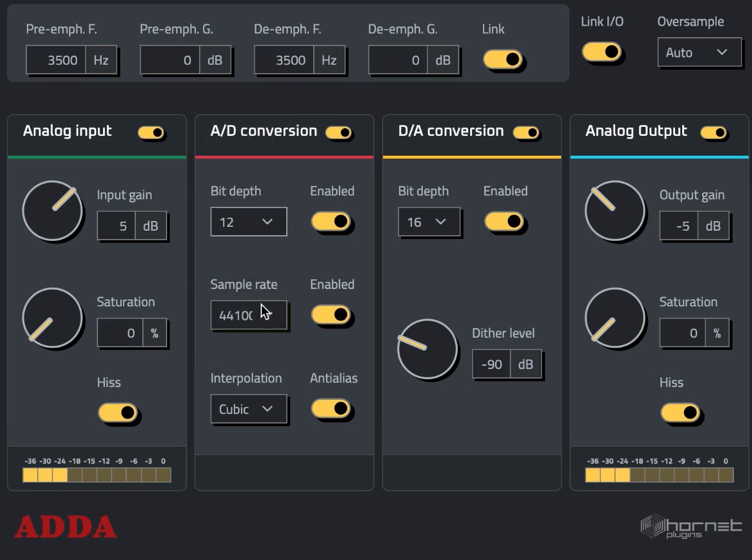Click the Analog Output level meter
This screenshot has width=752, height=560.
click(x=659, y=475)
